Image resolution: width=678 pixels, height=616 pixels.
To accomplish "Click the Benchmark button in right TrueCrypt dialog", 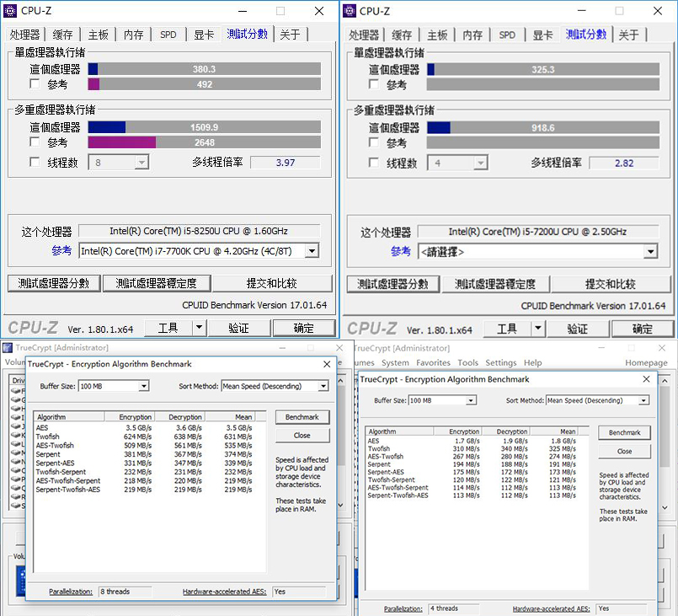I will coord(623,431).
